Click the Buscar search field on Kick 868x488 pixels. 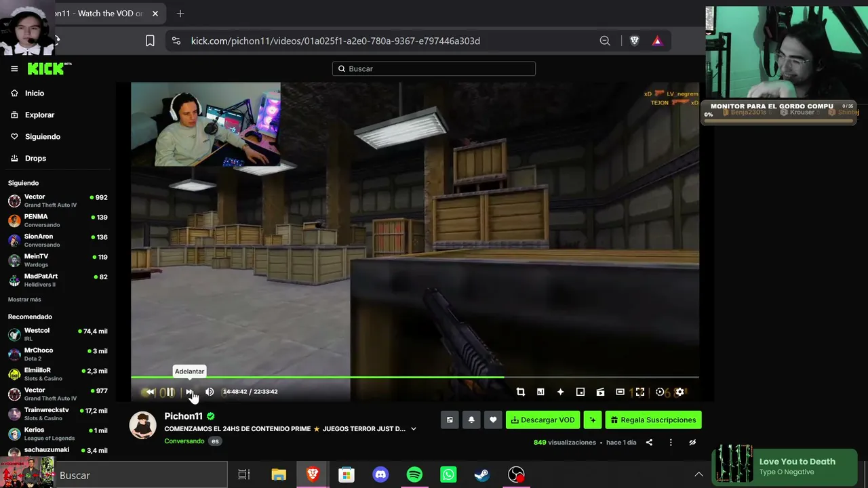click(x=434, y=68)
